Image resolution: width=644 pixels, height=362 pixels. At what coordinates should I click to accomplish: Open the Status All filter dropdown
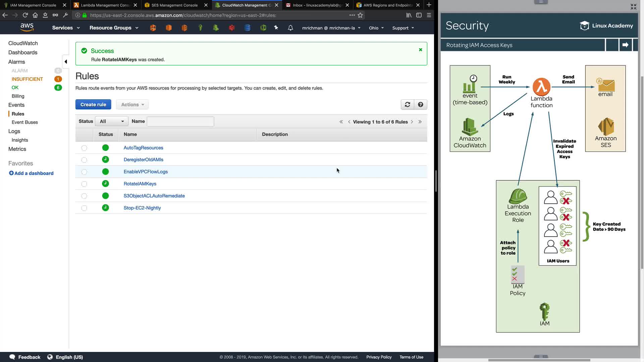(112, 121)
